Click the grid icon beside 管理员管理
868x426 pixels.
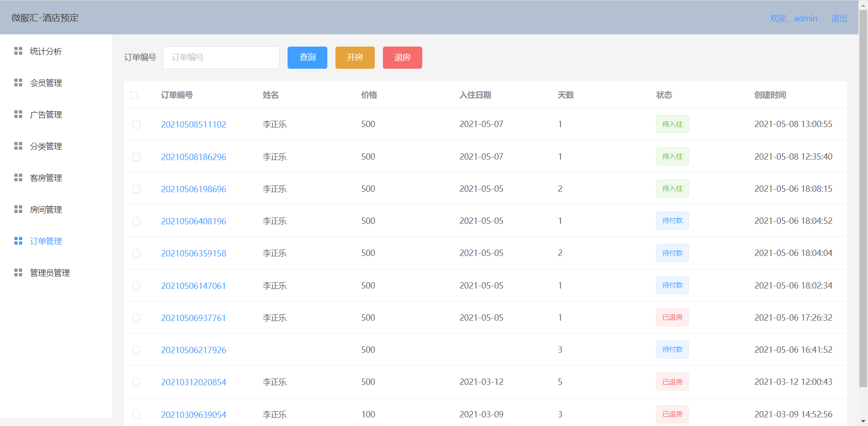(18, 272)
